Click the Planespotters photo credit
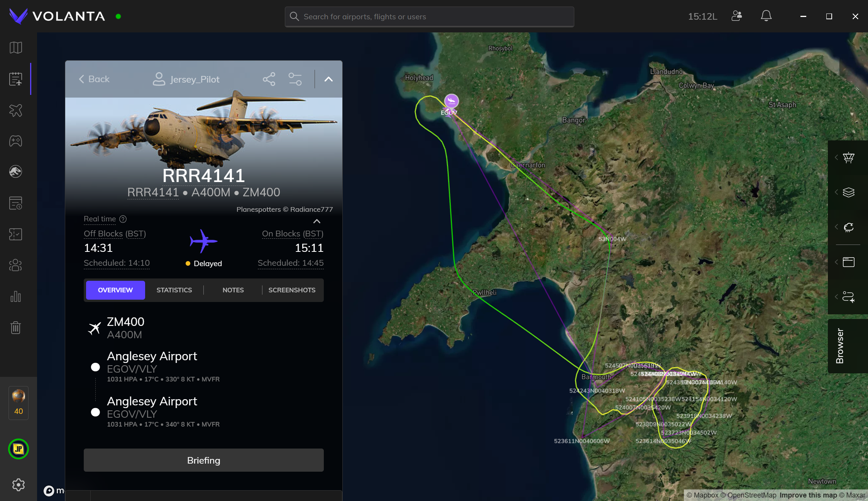 [284, 209]
